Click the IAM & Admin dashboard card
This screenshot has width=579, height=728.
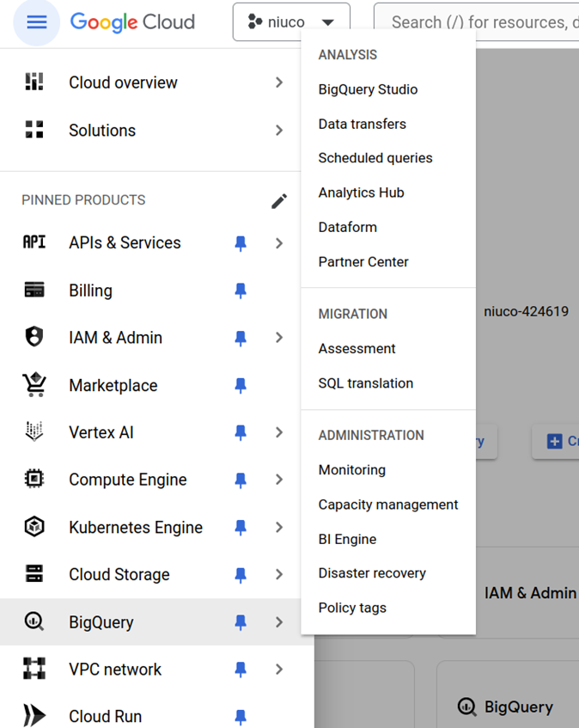pos(529,593)
